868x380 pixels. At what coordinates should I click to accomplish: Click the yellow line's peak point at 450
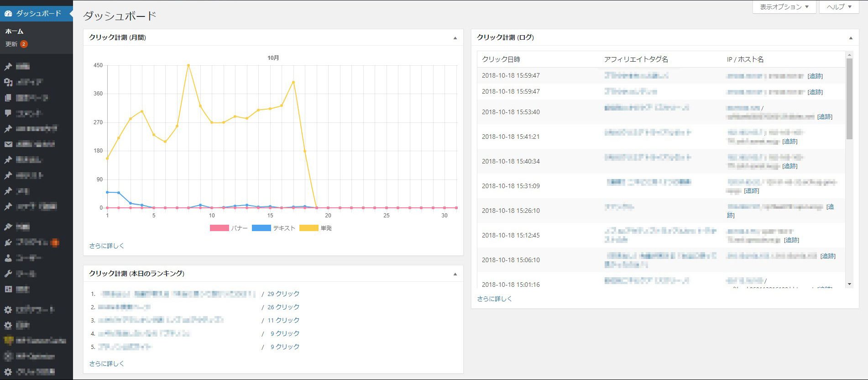(188, 65)
